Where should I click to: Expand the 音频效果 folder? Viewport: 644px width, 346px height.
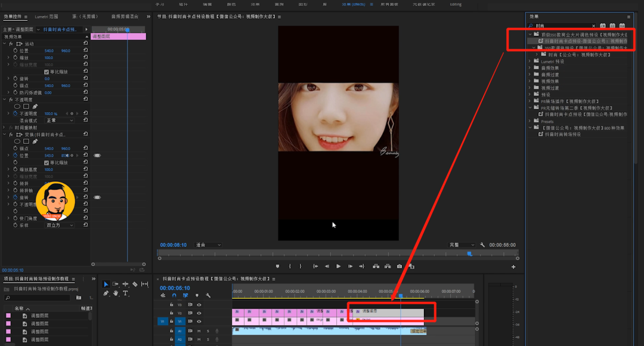(x=530, y=68)
